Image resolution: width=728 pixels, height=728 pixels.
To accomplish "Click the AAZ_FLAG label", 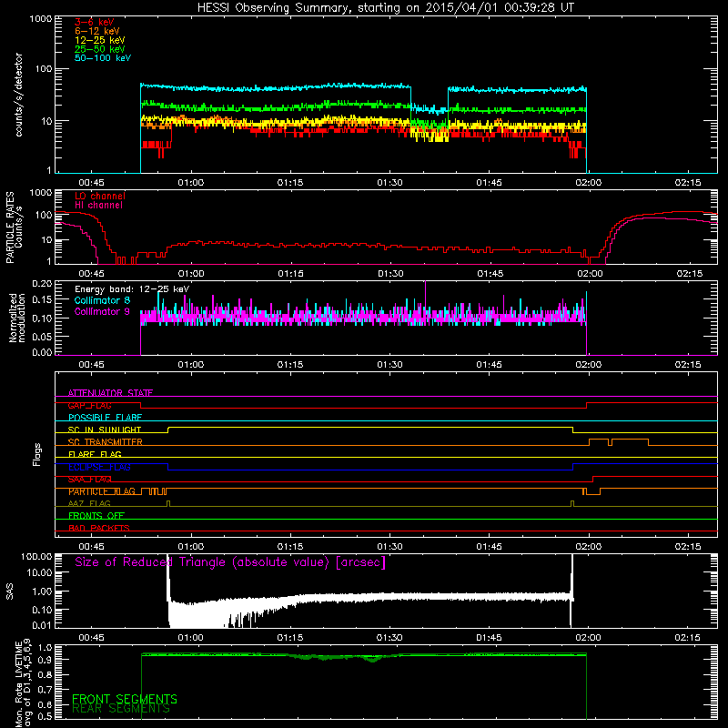I will click(x=89, y=503).
